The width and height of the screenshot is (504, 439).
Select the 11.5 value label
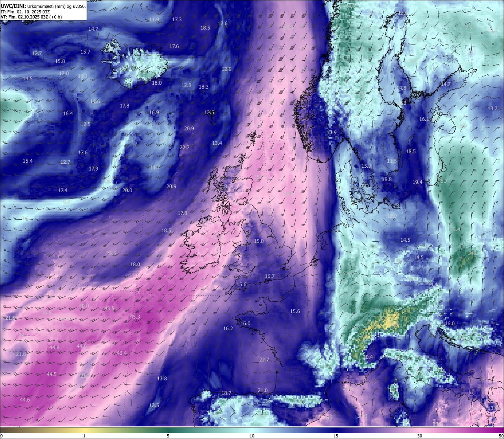point(392,161)
